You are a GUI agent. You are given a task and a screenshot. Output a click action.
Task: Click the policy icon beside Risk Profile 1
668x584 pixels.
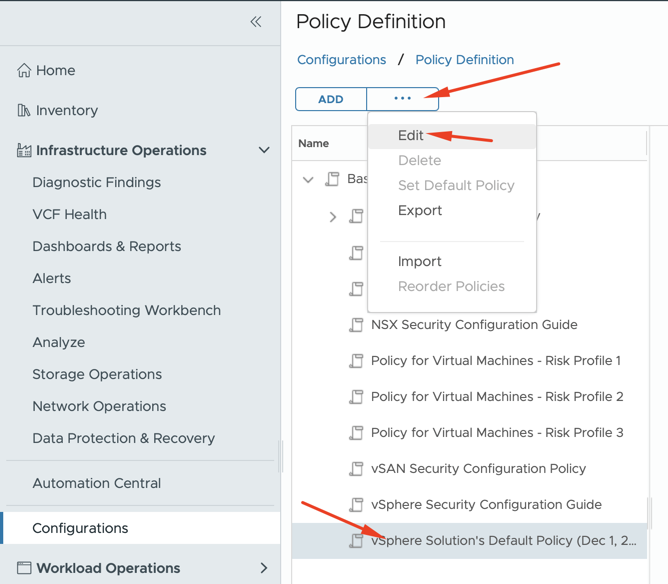pos(356,361)
